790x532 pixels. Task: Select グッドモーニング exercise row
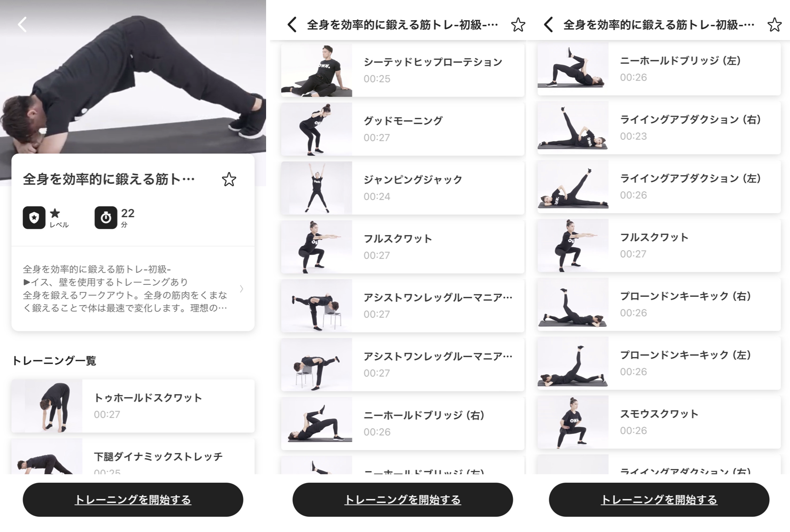403,129
